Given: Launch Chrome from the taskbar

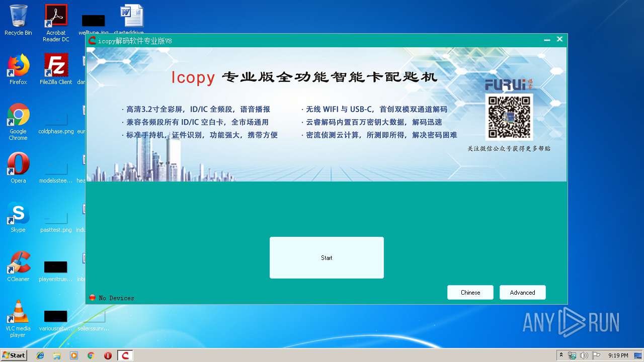Looking at the screenshot, I should (91, 355).
